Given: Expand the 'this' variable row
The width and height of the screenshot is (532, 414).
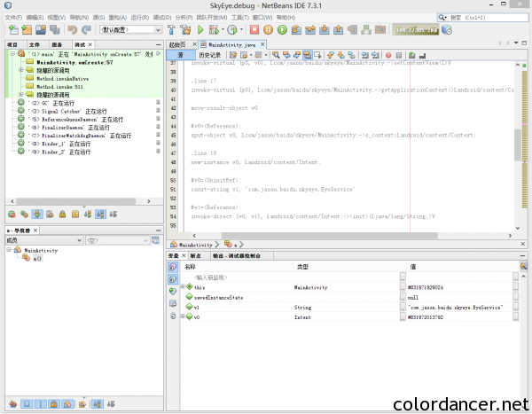Looking at the screenshot, I should [183, 286].
